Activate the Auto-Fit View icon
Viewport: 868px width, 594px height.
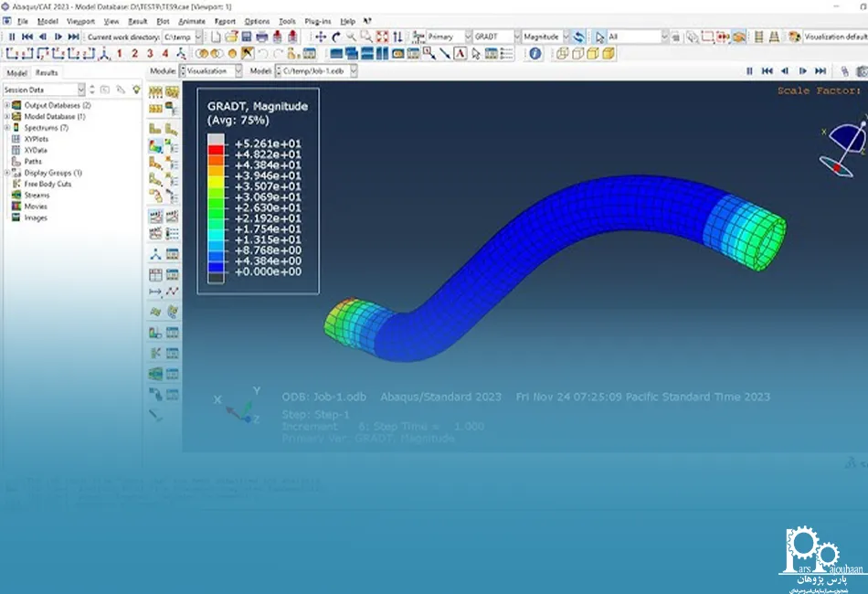click(x=382, y=37)
